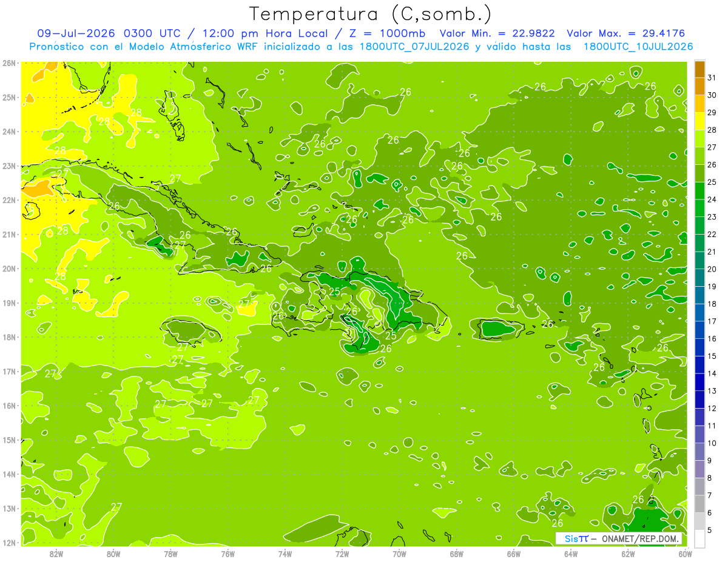Click the 76W longitude axis label
The height and width of the screenshot is (562, 728).
click(228, 554)
